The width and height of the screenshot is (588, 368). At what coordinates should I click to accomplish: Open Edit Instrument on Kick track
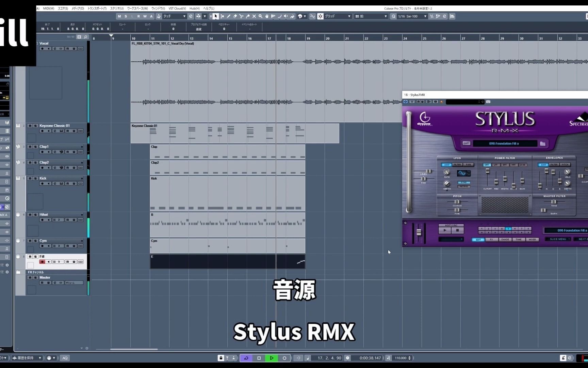(x=61, y=184)
